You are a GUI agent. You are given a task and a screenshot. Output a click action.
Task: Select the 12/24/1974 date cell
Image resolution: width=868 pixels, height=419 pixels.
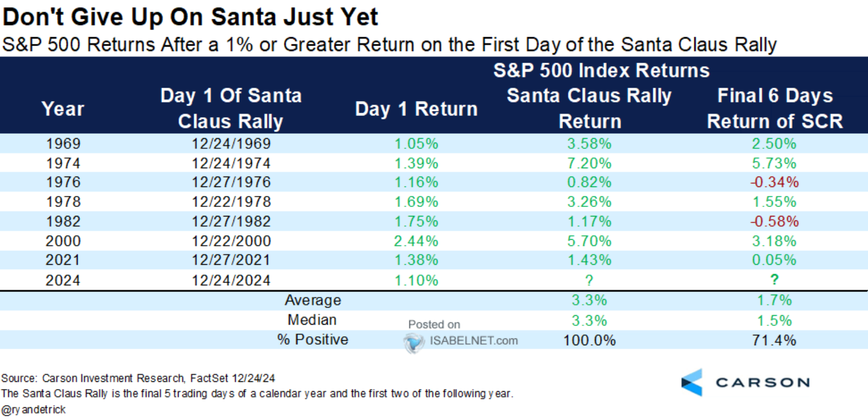(x=231, y=163)
